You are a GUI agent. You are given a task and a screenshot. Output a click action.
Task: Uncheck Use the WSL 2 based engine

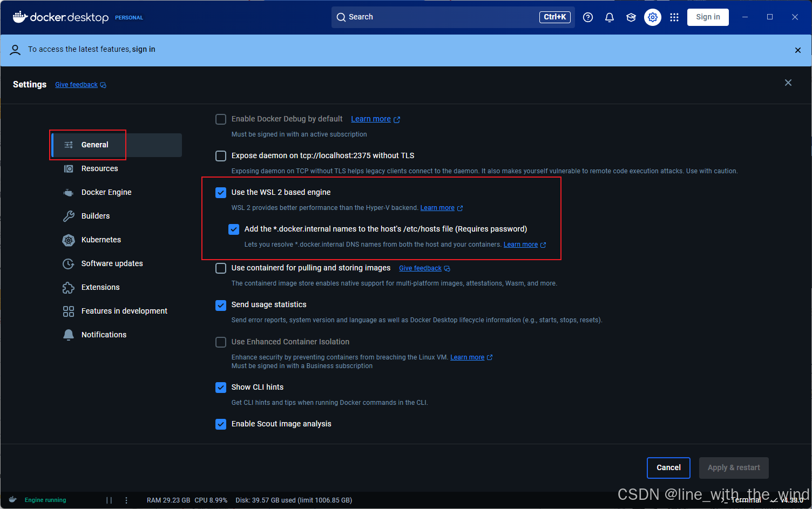point(221,193)
